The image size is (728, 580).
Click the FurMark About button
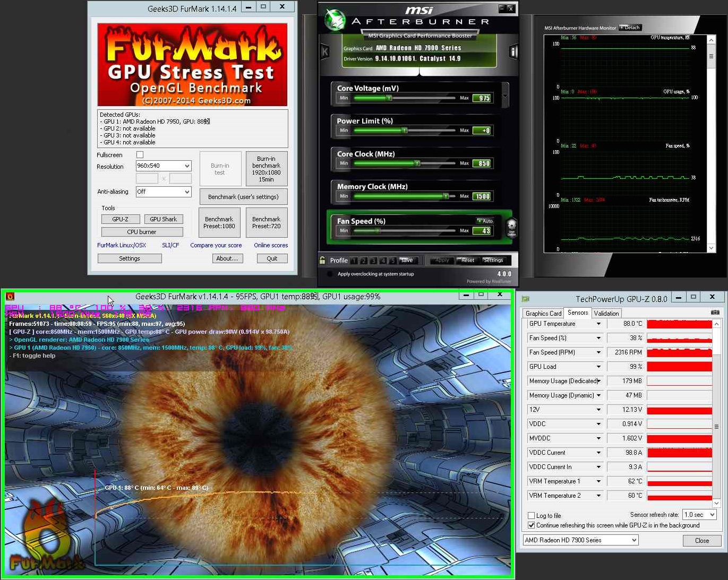[x=227, y=258]
